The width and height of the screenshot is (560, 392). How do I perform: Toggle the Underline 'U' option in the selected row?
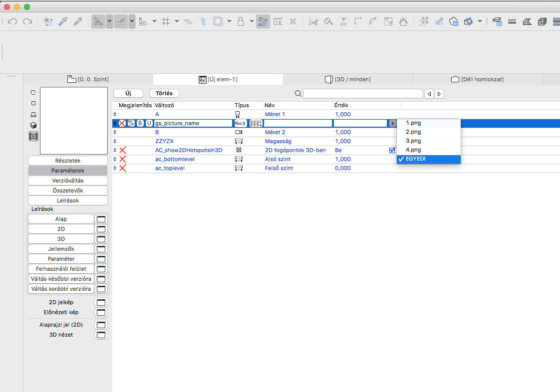149,123
